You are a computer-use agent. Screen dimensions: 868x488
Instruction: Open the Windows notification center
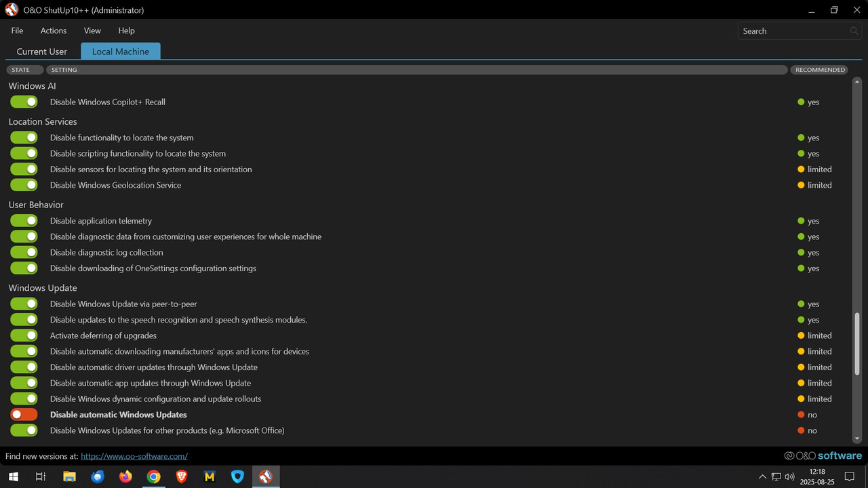click(849, 476)
